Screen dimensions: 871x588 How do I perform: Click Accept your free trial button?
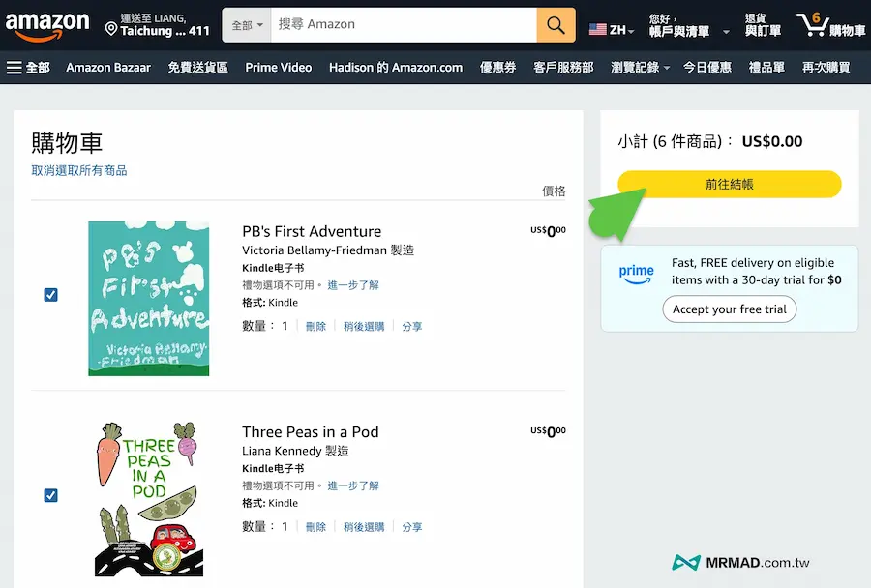click(x=730, y=309)
